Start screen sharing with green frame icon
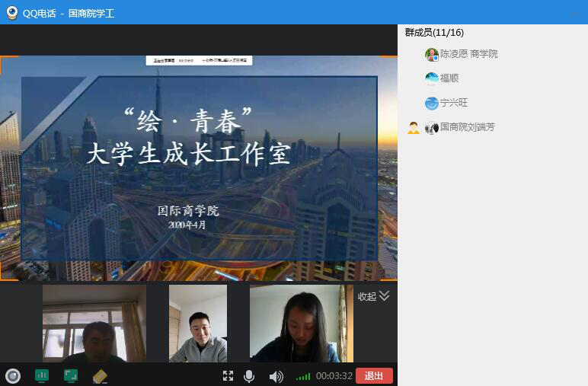 click(x=71, y=375)
